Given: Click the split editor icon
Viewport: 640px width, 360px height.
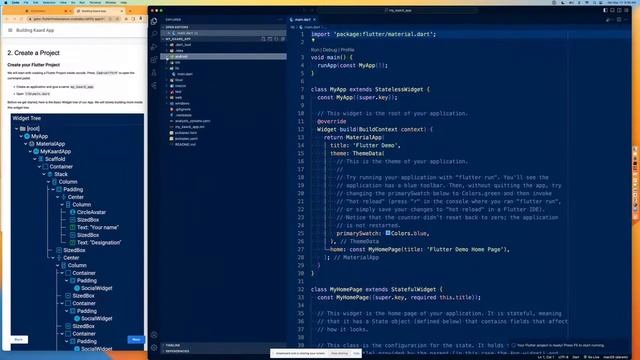Looking at the screenshot, I should point(619,20).
